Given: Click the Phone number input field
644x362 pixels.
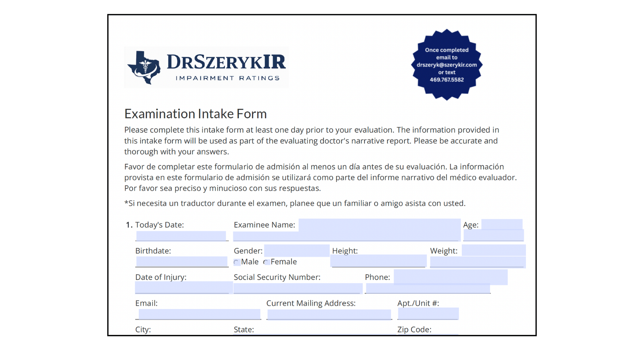Looking at the screenshot, I should coord(428,288).
